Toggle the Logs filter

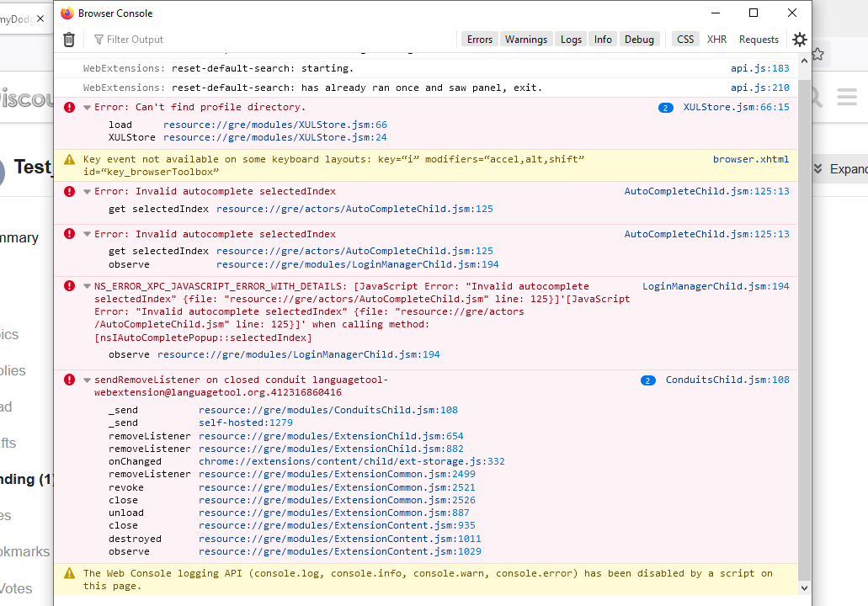[x=571, y=40]
